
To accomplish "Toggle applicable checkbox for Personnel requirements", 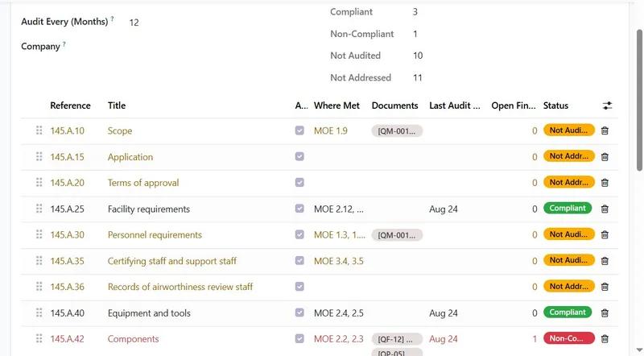I will (299, 234).
